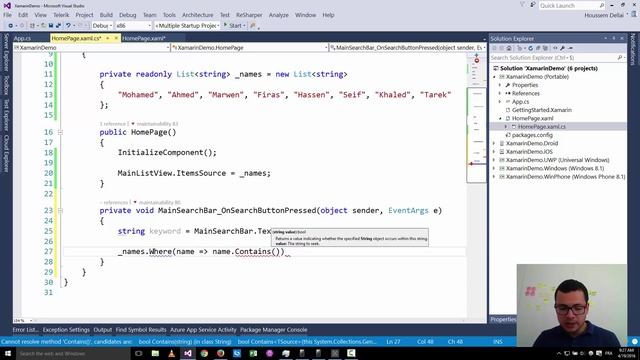Click the Solution Explorer collapse all icon
Viewport: 640px width, 360px height.
[538, 48]
